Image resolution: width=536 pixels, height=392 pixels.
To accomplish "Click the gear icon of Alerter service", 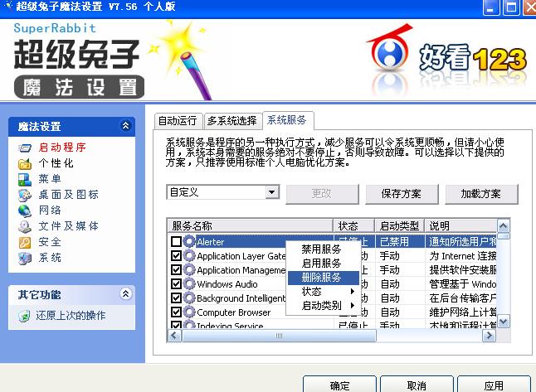I will [188, 241].
